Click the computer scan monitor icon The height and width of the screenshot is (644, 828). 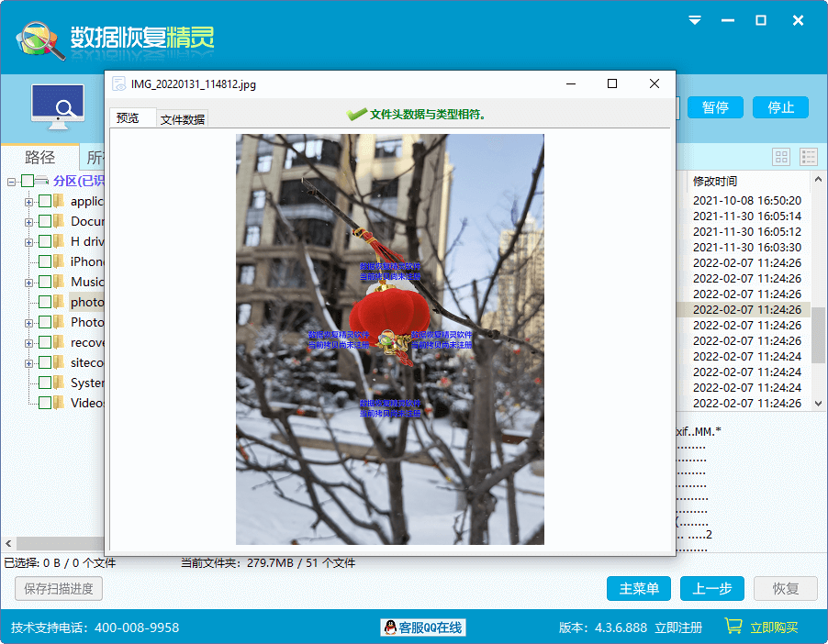pyautogui.click(x=58, y=106)
